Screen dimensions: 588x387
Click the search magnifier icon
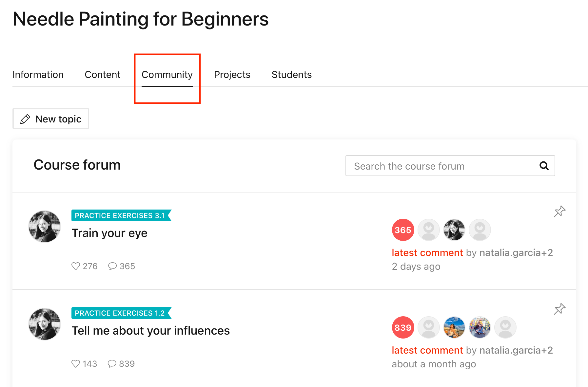point(544,166)
